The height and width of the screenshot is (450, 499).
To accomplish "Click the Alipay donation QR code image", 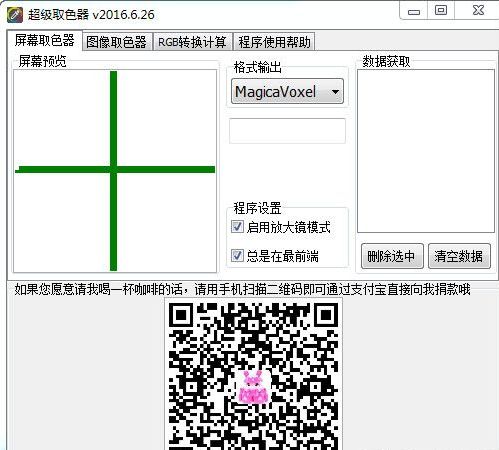I will [253, 375].
